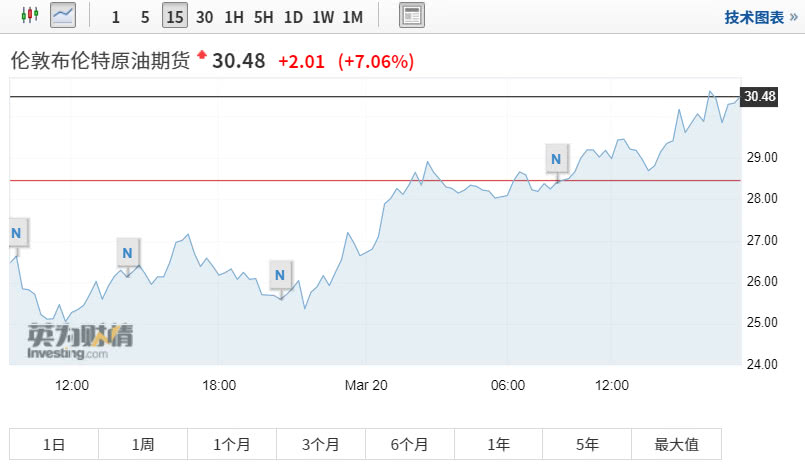Select the line chart type icon

click(x=62, y=15)
